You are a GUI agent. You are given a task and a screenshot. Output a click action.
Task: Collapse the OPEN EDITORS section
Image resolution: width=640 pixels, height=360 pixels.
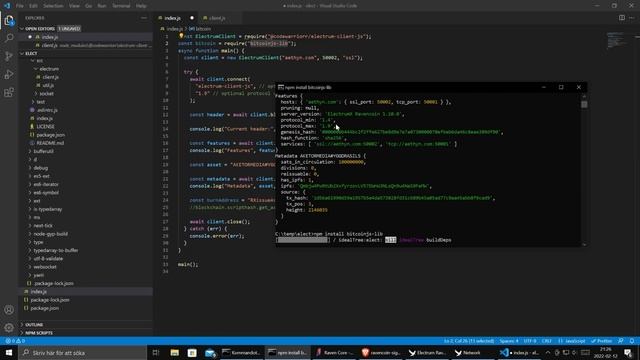[22, 29]
